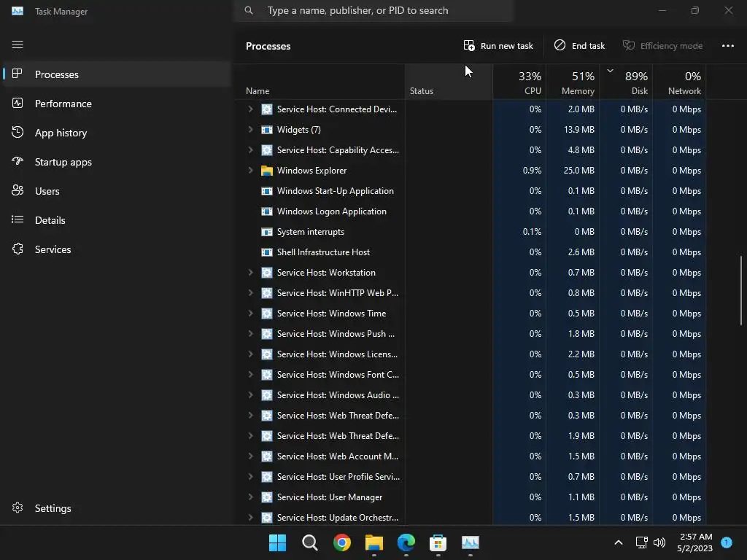This screenshot has width=747, height=560.
Task: Sort processes by Memory column
Action: point(573,82)
